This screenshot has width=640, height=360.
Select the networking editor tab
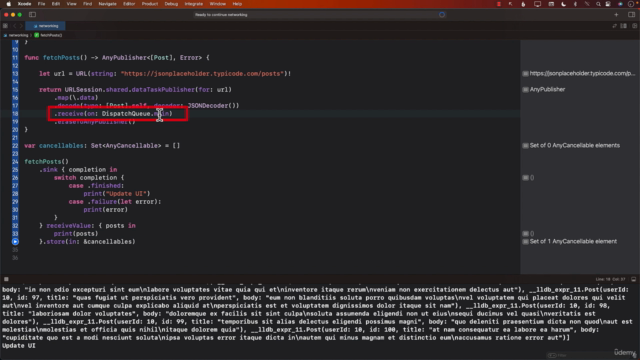point(45,26)
